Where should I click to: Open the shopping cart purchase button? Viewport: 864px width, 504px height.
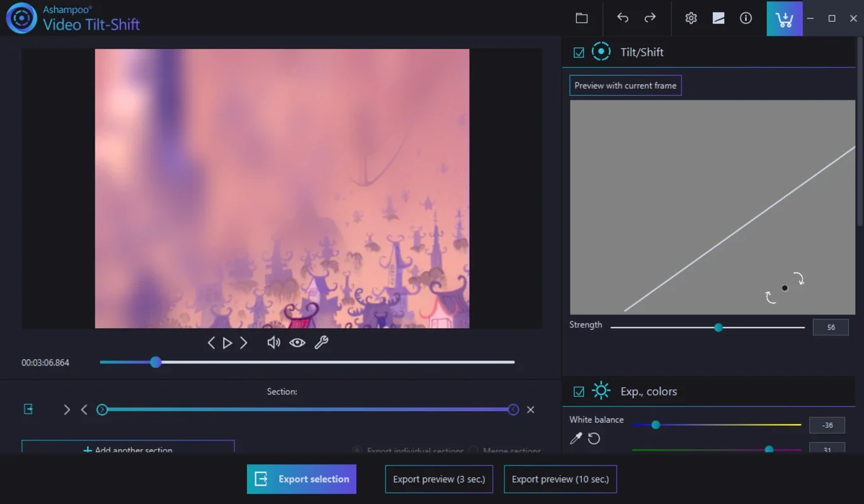[x=785, y=19]
